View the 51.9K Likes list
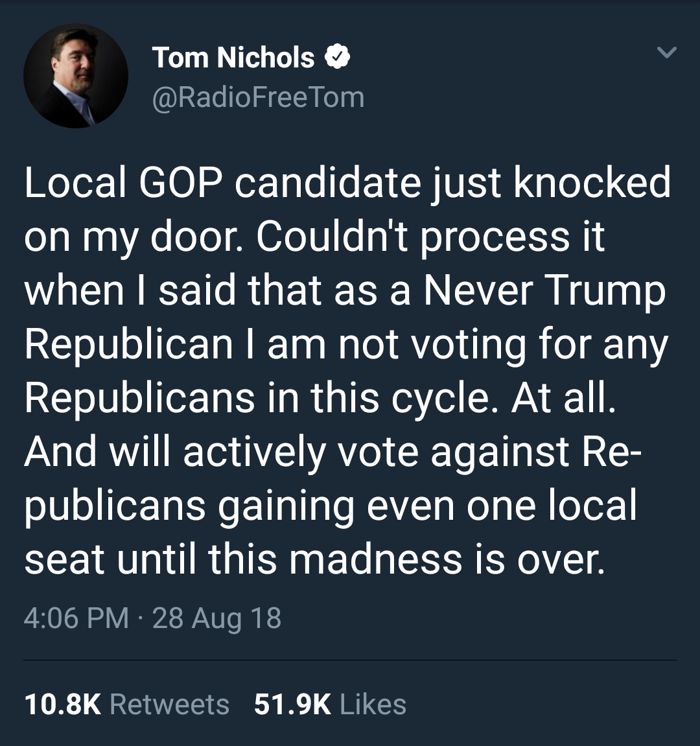 coord(330,705)
